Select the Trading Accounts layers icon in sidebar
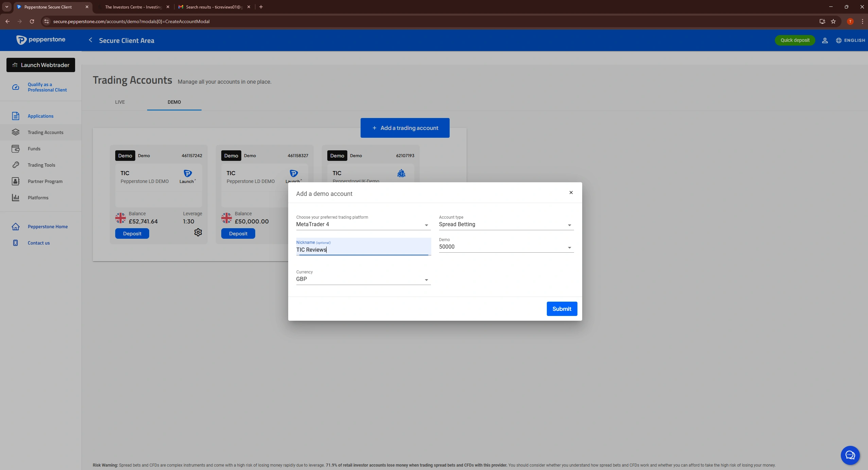Viewport: 868px width, 470px height. pos(16,132)
